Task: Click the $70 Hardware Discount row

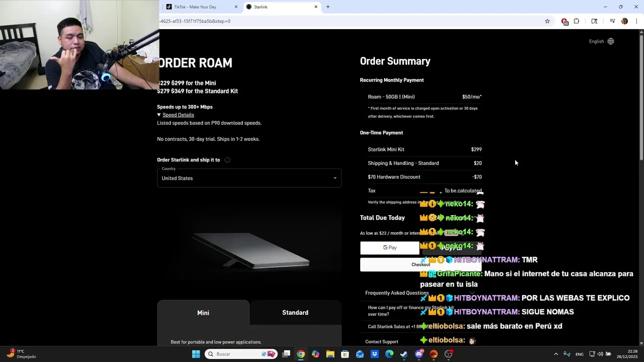Action: click(425, 177)
